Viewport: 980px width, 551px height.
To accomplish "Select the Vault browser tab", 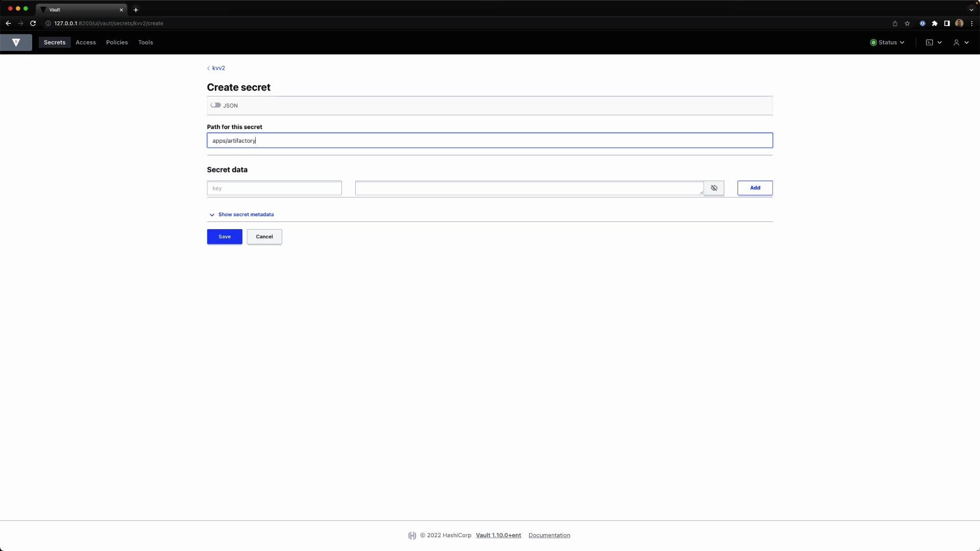I will click(x=82, y=10).
